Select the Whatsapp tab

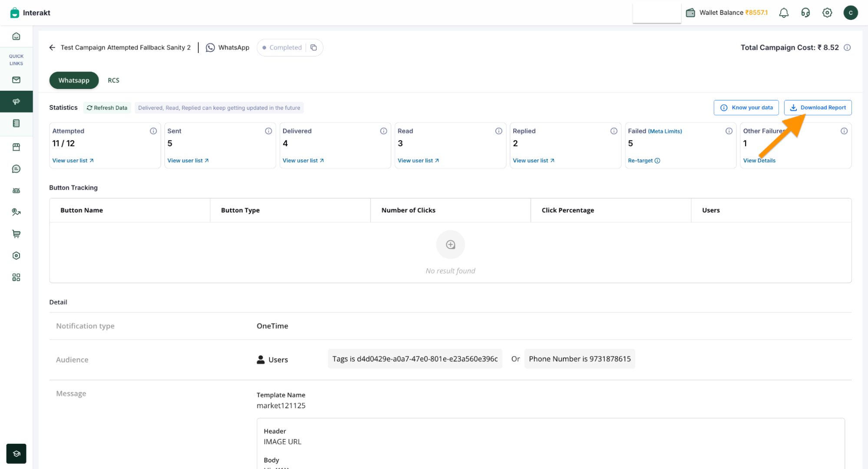click(x=74, y=80)
